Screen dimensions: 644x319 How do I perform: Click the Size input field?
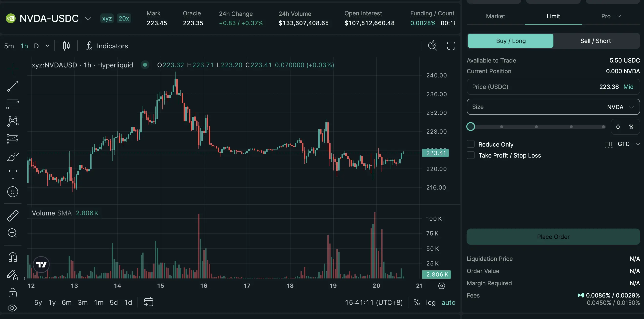pos(553,107)
